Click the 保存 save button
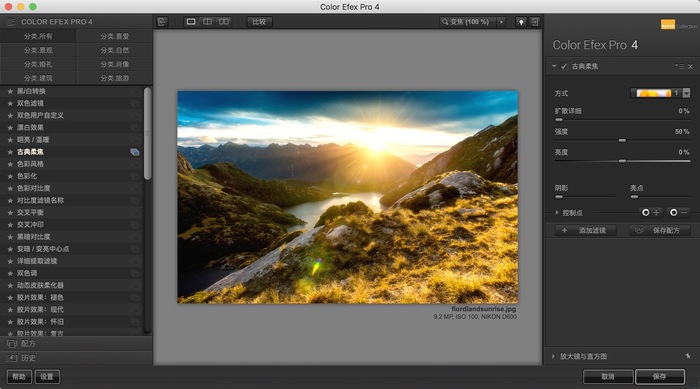This screenshot has height=389, width=700. coord(660,376)
